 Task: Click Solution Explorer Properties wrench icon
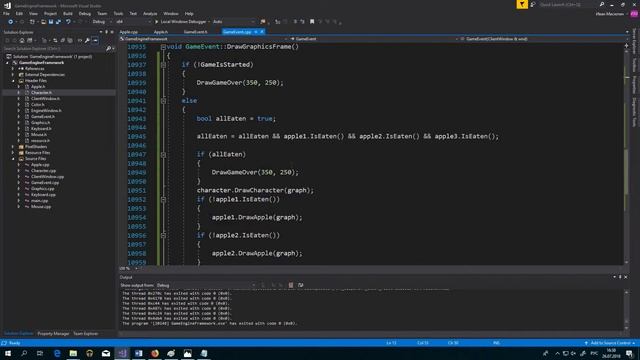tap(87, 40)
